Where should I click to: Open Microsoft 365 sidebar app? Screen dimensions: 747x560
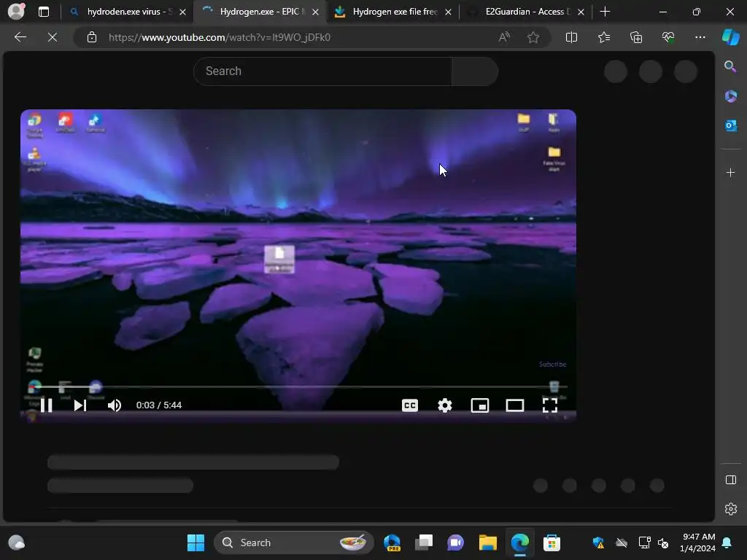pyautogui.click(x=730, y=96)
